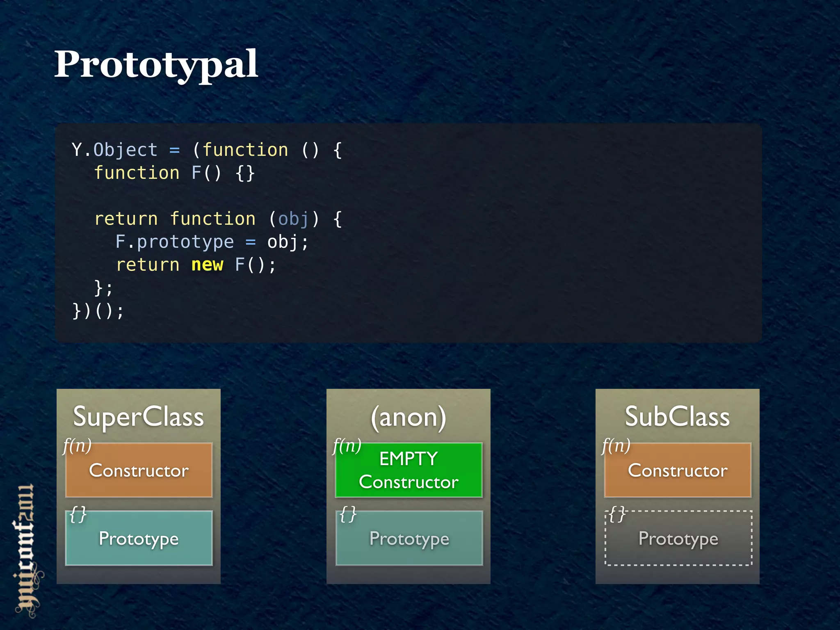
Task: Click the code line 'F.prototype = obj;'
Action: 212,242
